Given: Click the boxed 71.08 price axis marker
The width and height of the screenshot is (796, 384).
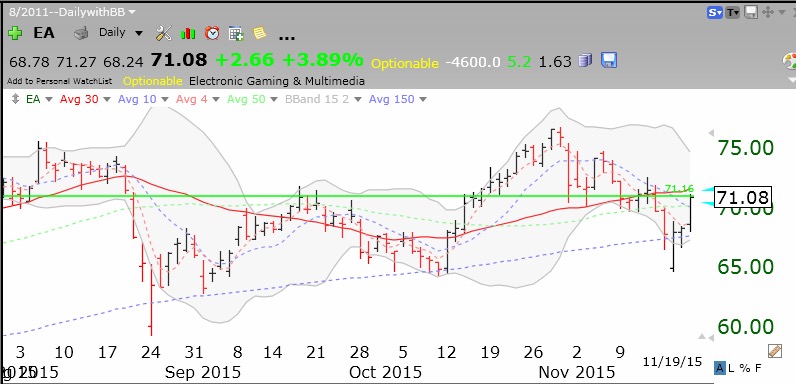Looking at the screenshot, I should coord(742,196).
